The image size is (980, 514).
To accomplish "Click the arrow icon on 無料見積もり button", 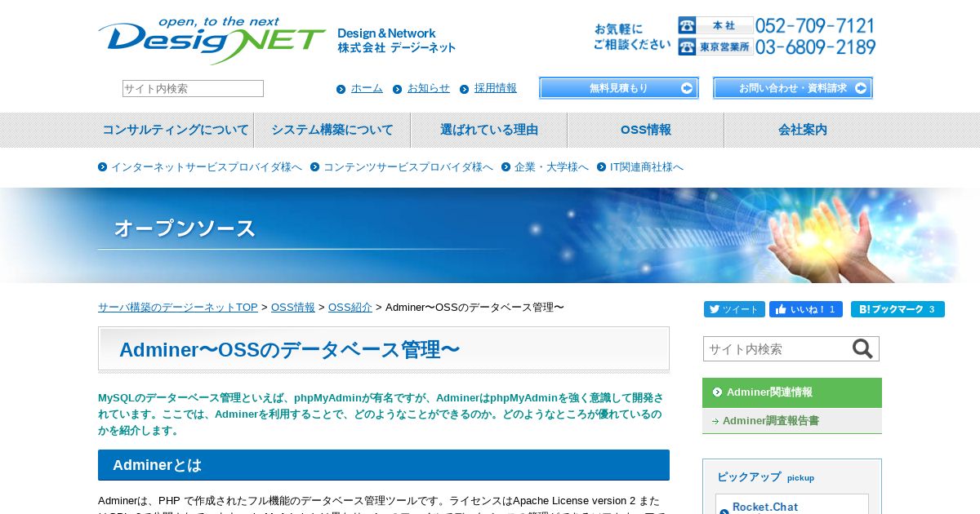I will 687,88.
